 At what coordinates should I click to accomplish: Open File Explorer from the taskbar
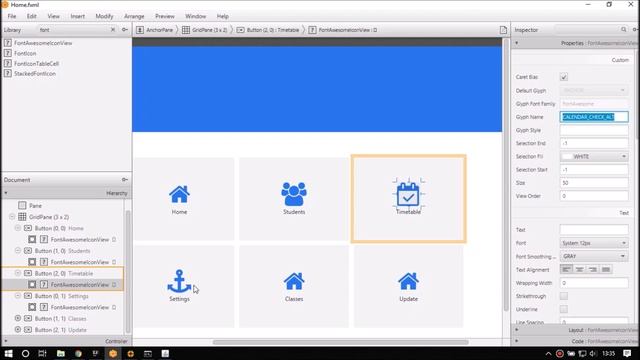pyautogui.click(x=60, y=353)
